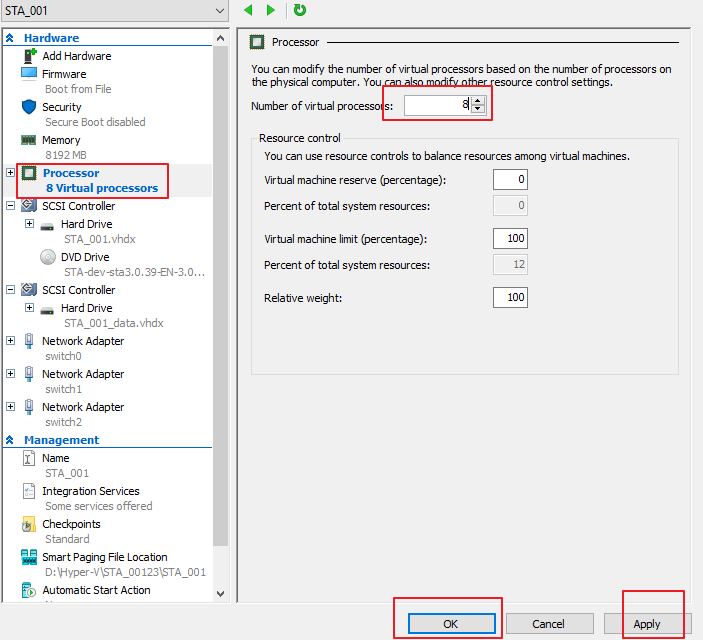This screenshot has height=640, width=703.
Task: Click the green forward arrow icon
Action: [x=270, y=10]
